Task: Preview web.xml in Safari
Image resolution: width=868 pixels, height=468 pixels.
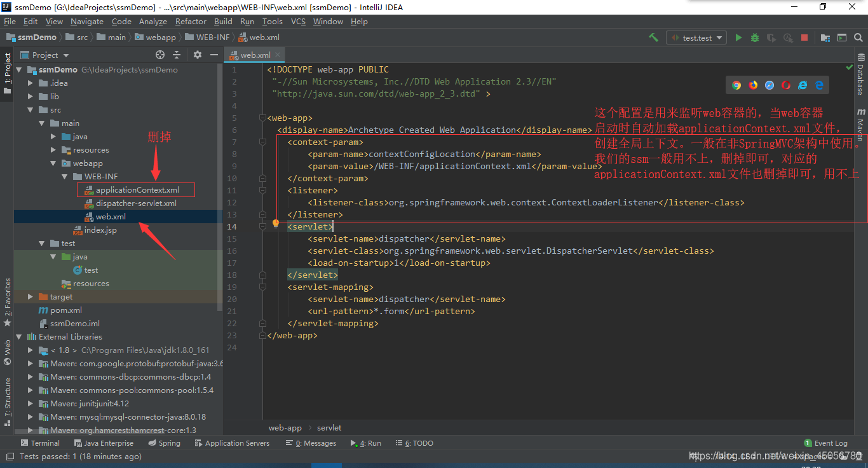Action: pyautogui.click(x=770, y=85)
